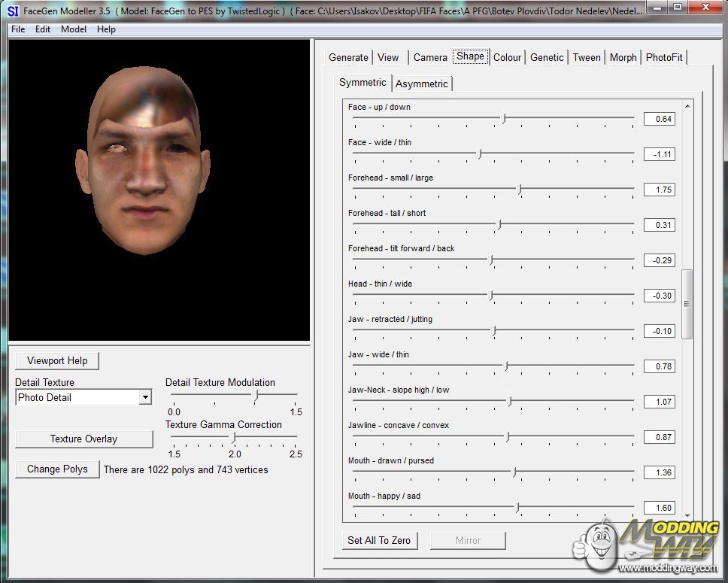Switch to the Generate tab

(x=348, y=57)
